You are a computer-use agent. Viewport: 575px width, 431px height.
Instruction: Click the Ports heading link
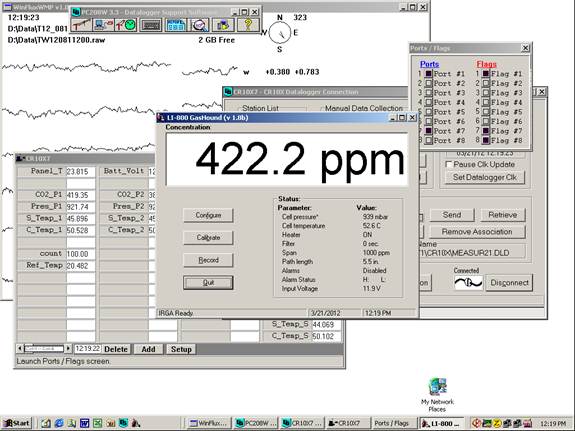[x=429, y=64]
